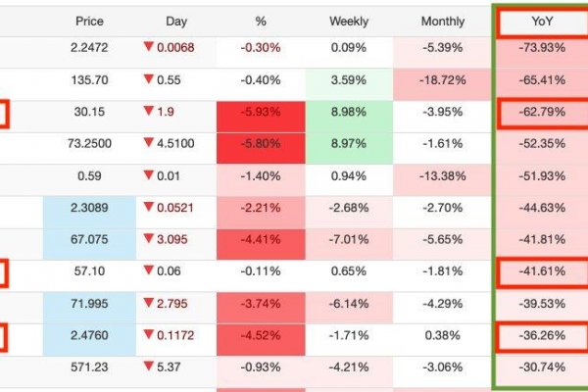
Task: Click the dark red -5.93% cell
Action: (261, 112)
